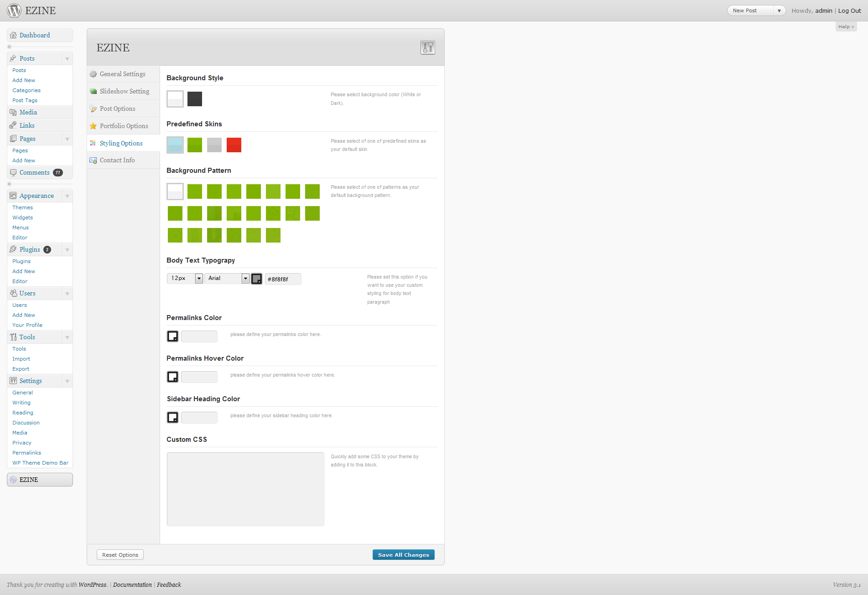Switch to the General Settings tab

pos(122,74)
